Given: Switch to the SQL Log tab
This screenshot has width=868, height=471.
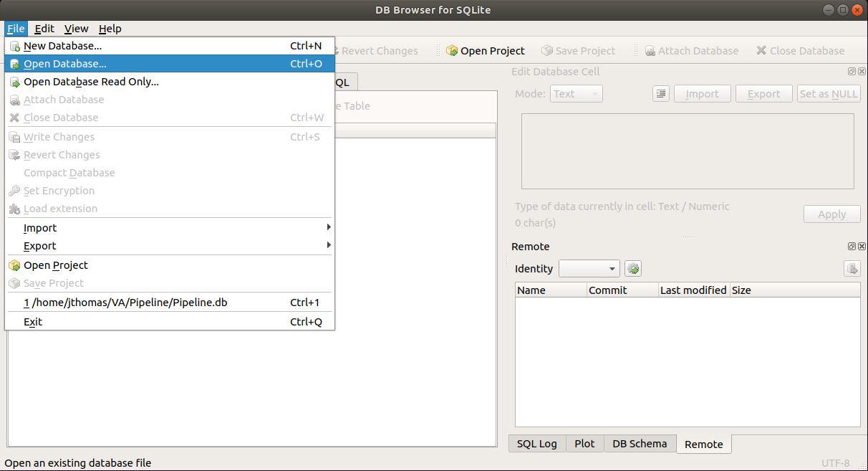Looking at the screenshot, I should (x=537, y=444).
